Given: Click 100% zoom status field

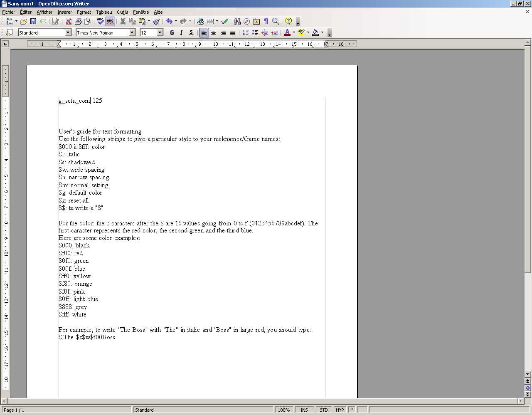Looking at the screenshot, I should [284, 410].
